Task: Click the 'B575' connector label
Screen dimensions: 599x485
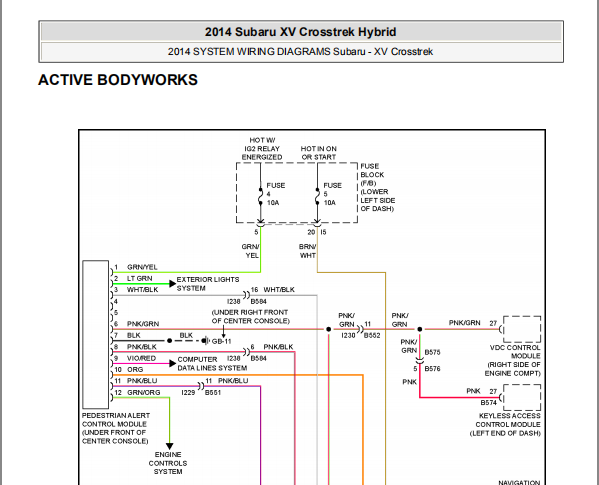Action: pos(432,352)
